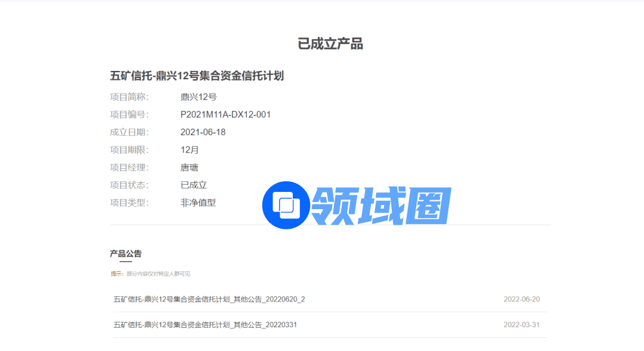
Task: Open the 其他公告_20220331 announcement link
Action: click(205, 325)
